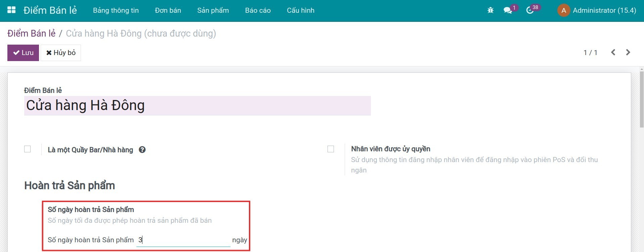The height and width of the screenshot is (252, 644).
Task: Click the Số ngày hoàn trả input field
Action: tap(183, 240)
